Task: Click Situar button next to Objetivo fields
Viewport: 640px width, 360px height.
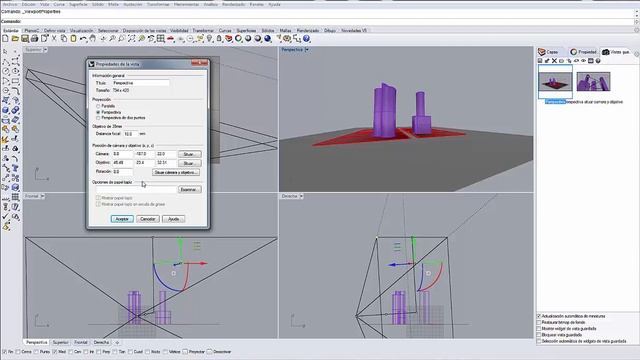Action: [189, 163]
